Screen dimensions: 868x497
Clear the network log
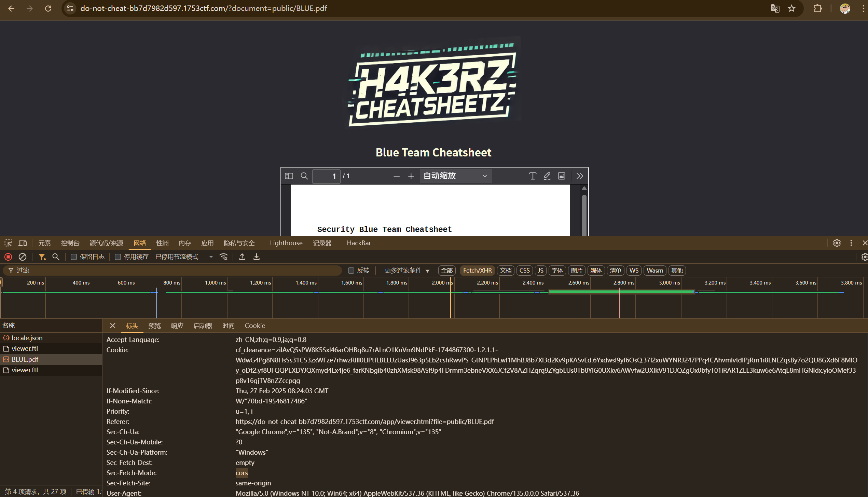23,257
